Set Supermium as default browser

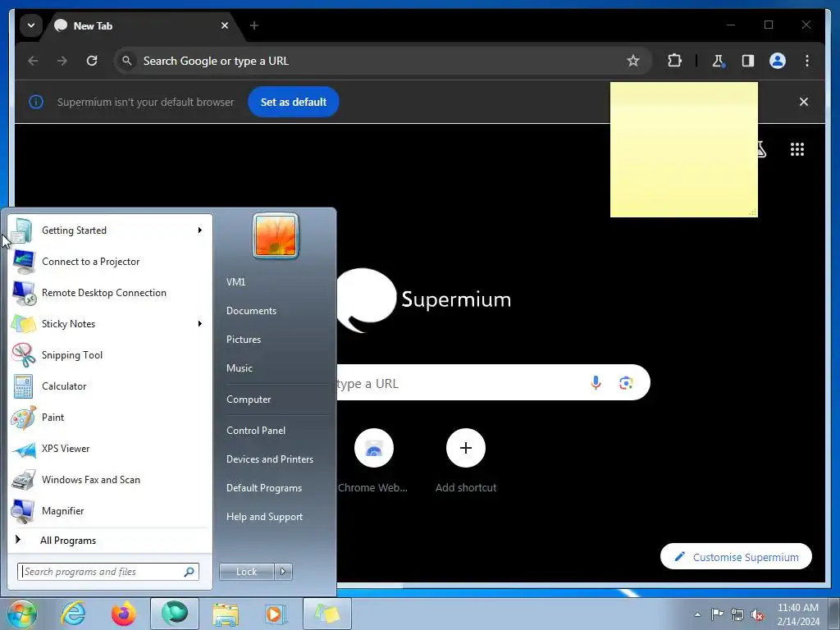(293, 102)
